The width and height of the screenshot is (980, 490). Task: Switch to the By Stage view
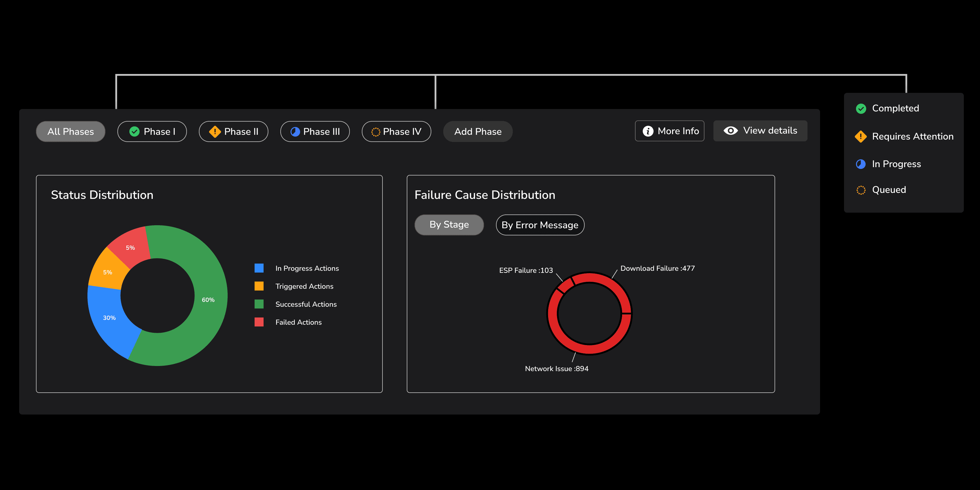point(449,225)
